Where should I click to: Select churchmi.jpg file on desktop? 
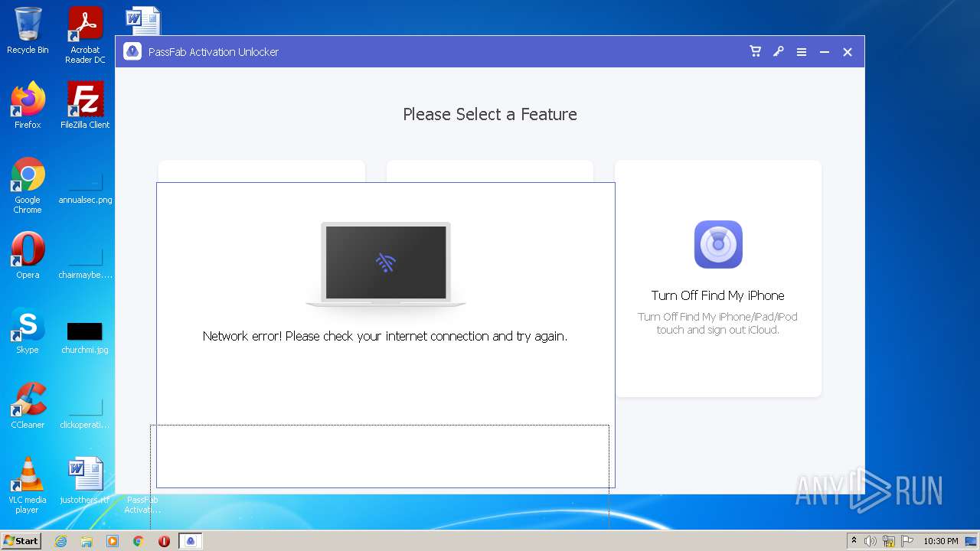[85, 338]
